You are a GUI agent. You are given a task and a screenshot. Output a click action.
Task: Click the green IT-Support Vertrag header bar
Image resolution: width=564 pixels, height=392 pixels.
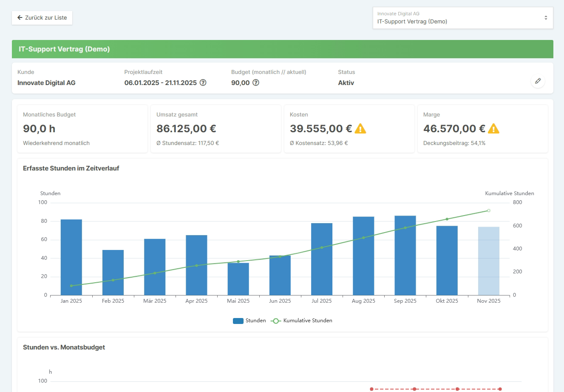282,49
